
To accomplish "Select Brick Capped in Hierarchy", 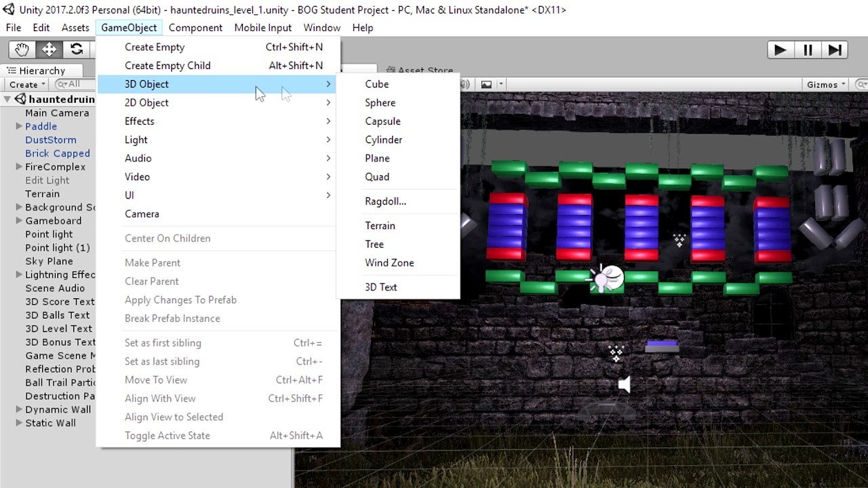I will coord(58,153).
